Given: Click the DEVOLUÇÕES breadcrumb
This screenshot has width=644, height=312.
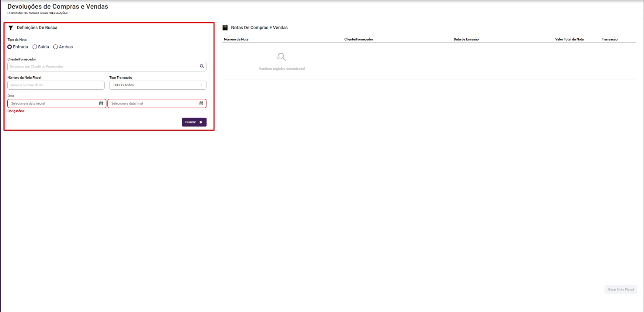Looking at the screenshot, I should pyautogui.click(x=59, y=13).
